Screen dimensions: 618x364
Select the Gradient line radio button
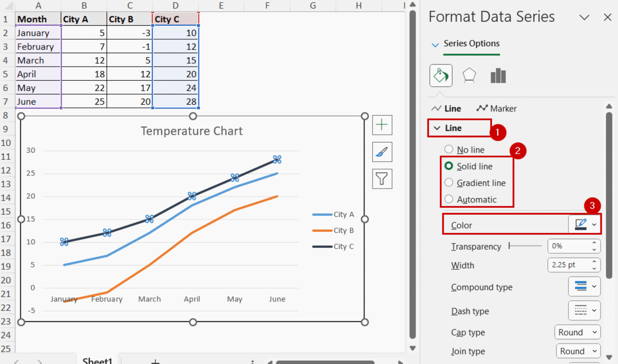449,182
